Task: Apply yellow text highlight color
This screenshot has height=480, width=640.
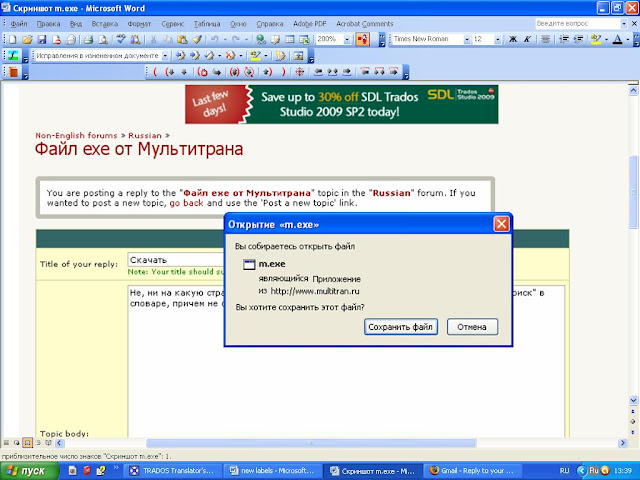Action: pos(596,40)
